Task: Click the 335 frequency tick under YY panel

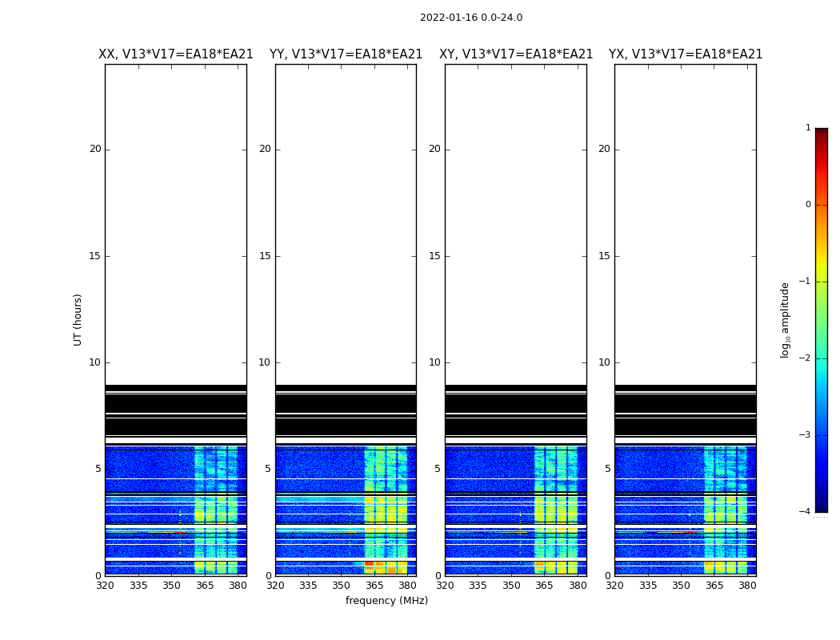Action: pos(308,586)
